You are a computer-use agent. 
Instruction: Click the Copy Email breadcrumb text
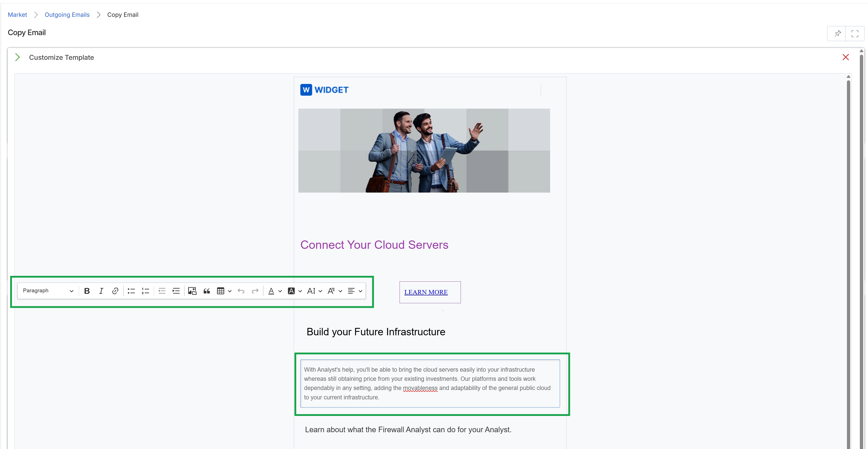[x=123, y=15]
